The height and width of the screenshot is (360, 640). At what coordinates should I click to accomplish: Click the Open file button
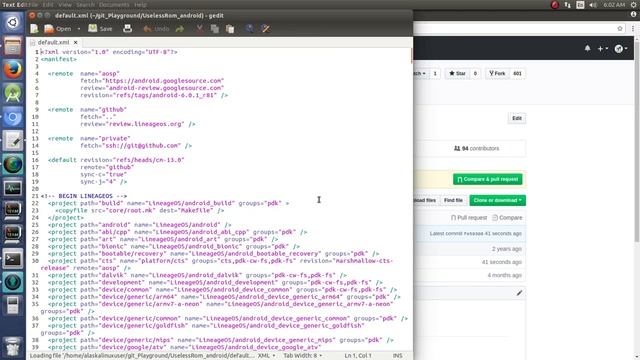(58, 29)
